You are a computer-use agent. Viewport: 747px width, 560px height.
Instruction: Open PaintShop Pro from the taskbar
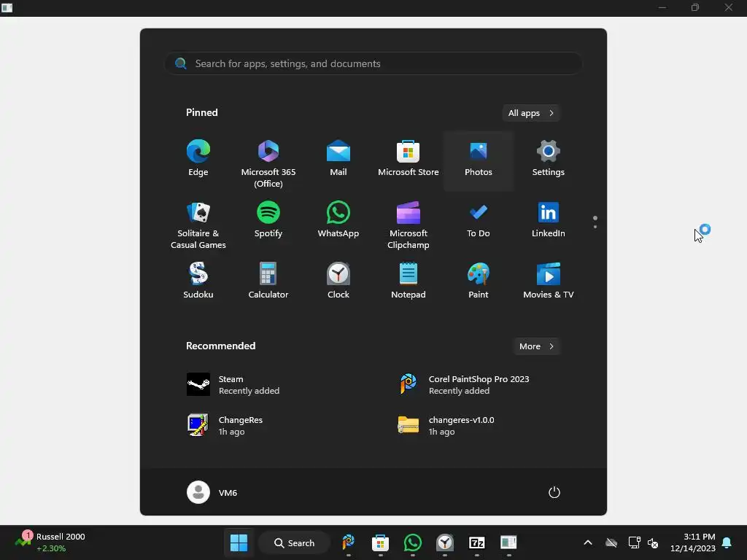tap(349, 542)
